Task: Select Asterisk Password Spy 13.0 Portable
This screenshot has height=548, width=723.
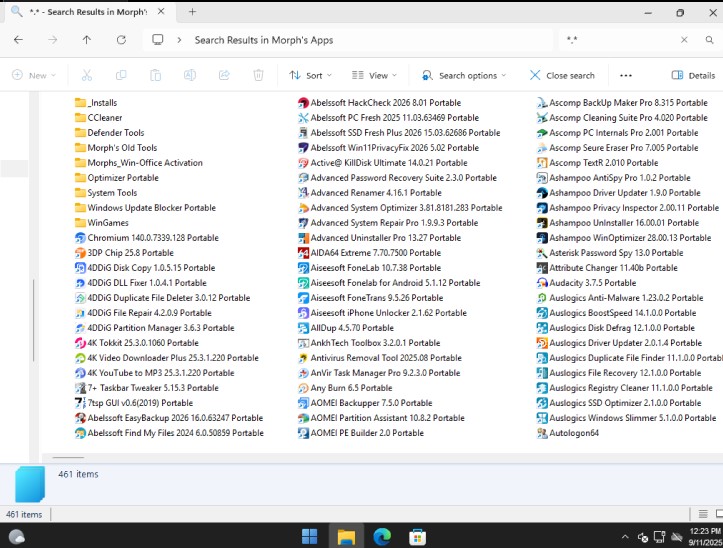Action: pyautogui.click(x=610, y=253)
